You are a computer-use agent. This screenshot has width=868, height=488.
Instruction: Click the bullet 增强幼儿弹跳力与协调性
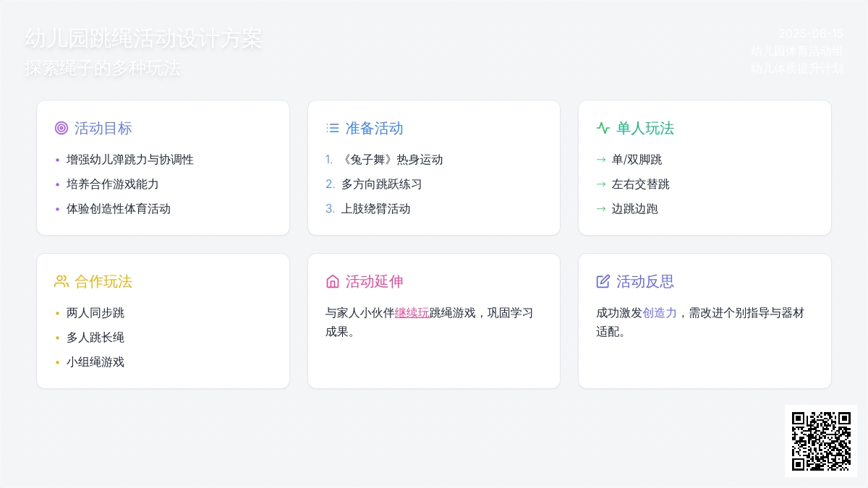click(x=130, y=160)
